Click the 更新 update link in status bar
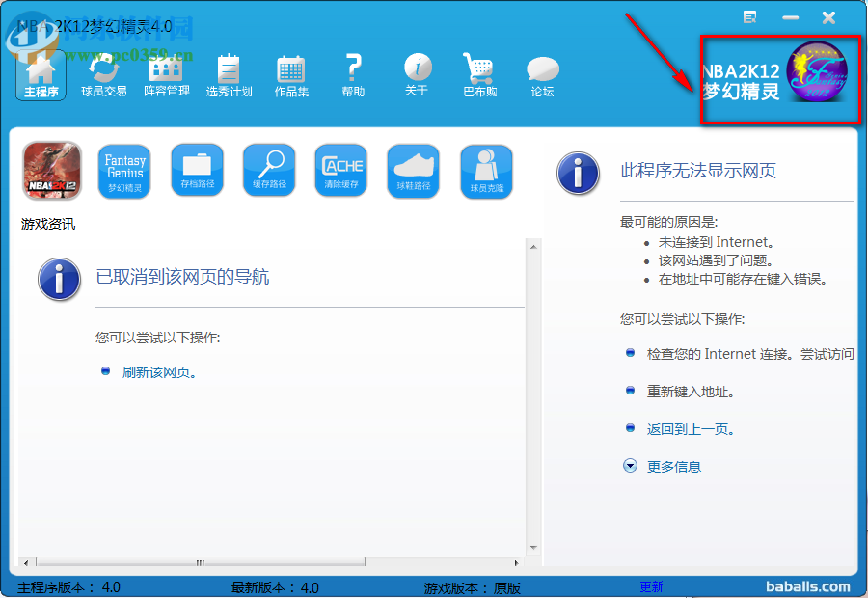The image size is (868, 598). pyautogui.click(x=651, y=587)
